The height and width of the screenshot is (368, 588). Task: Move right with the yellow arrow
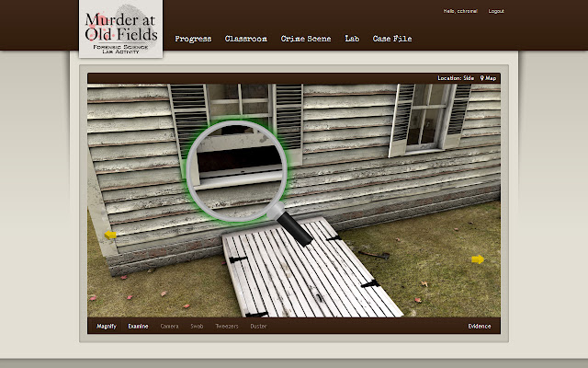(x=478, y=259)
